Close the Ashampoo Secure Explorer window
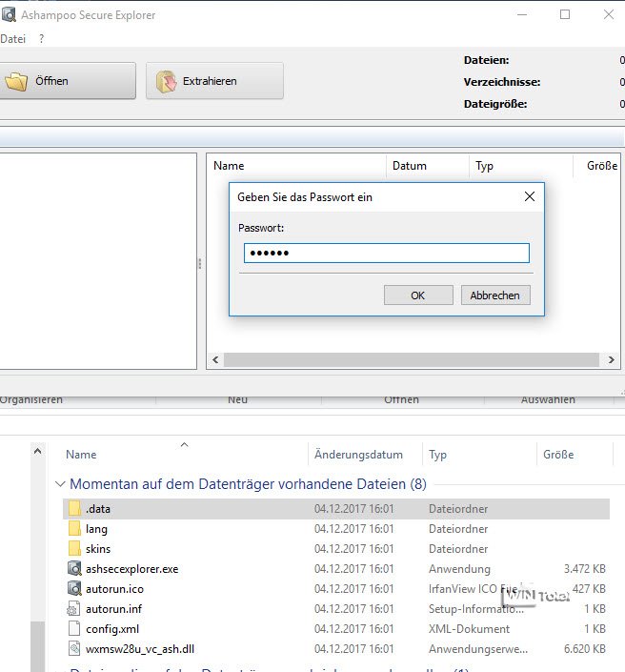Image resolution: width=625 pixels, height=672 pixels. click(608, 14)
